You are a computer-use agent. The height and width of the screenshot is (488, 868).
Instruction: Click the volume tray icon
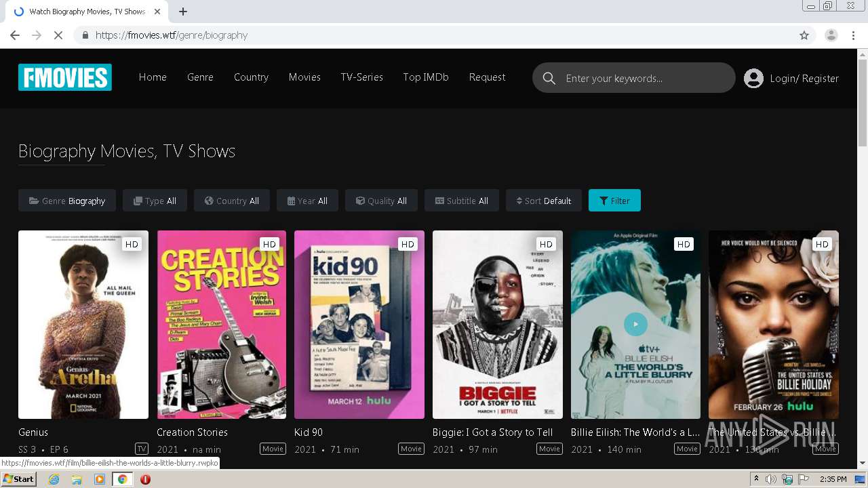click(x=771, y=479)
